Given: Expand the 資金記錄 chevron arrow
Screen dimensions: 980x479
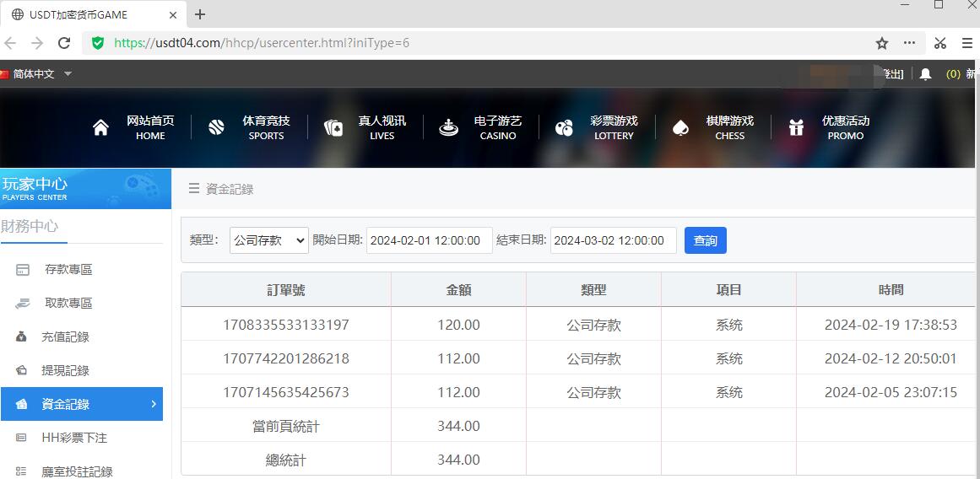Looking at the screenshot, I should click(x=154, y=404).
